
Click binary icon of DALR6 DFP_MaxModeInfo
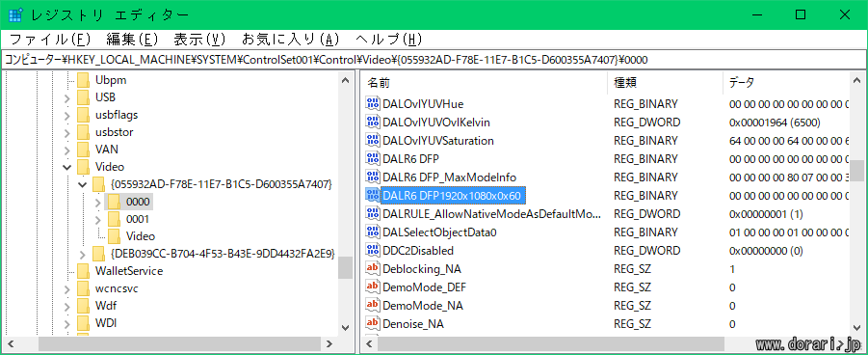coord(373,177)
